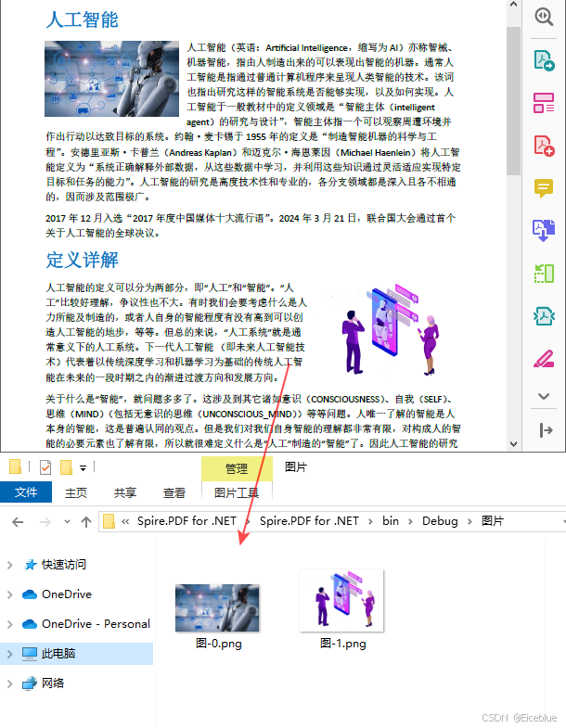Screen dimensions: 566x728
Task: Click the Forward navigation arrow in Explorer
Action: (45, 522)
